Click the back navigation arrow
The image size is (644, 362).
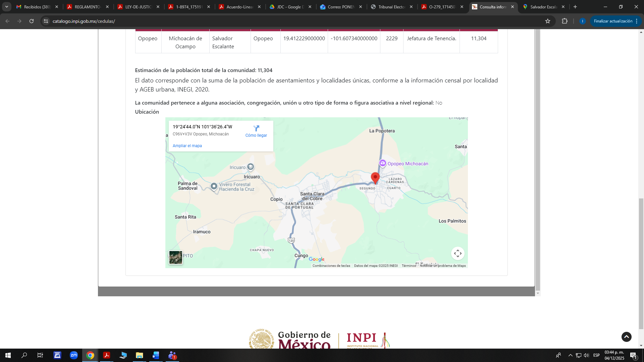7,21
